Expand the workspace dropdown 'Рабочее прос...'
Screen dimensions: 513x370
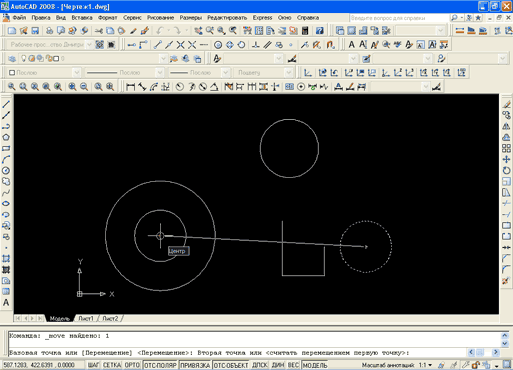(x=89, y=45)
